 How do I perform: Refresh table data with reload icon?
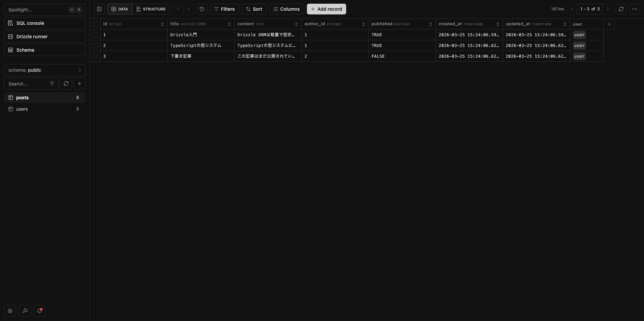621,9
